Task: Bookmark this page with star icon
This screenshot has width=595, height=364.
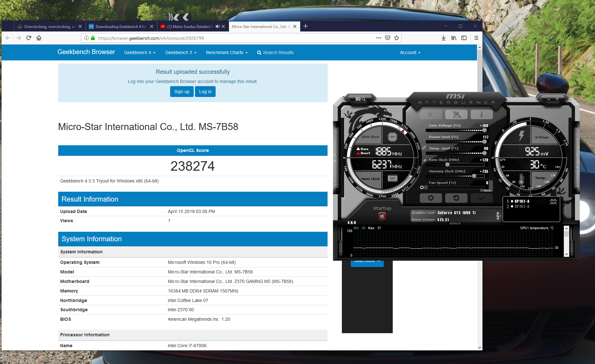Action: pyautogui.click(x=396, y=38)
